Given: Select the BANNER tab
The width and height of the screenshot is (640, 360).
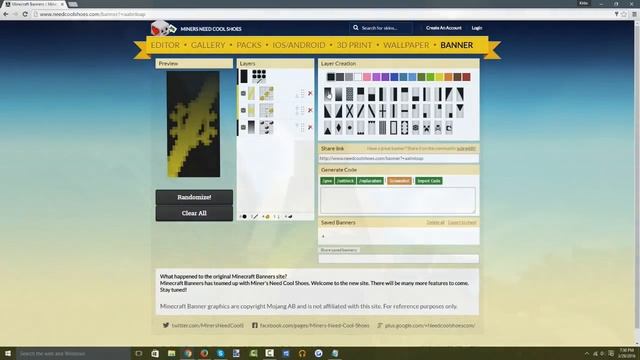Looking at the screenshot, I should pos(456,45).
